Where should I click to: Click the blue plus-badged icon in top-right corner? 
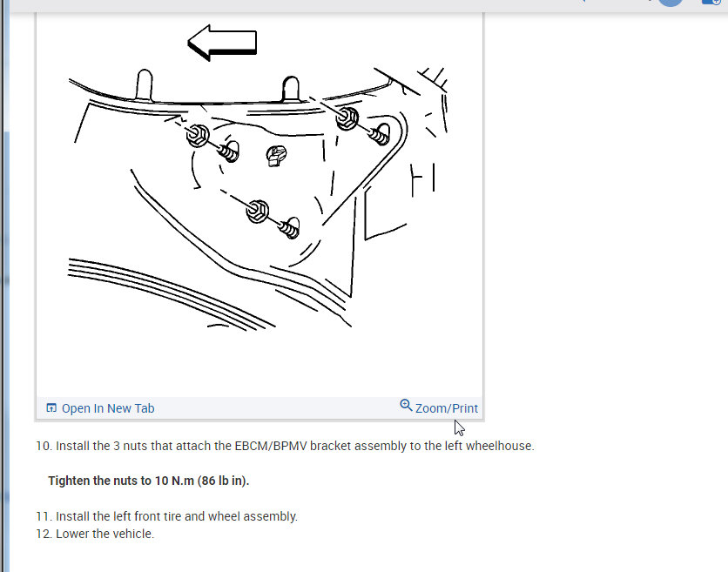pos(711,3)
